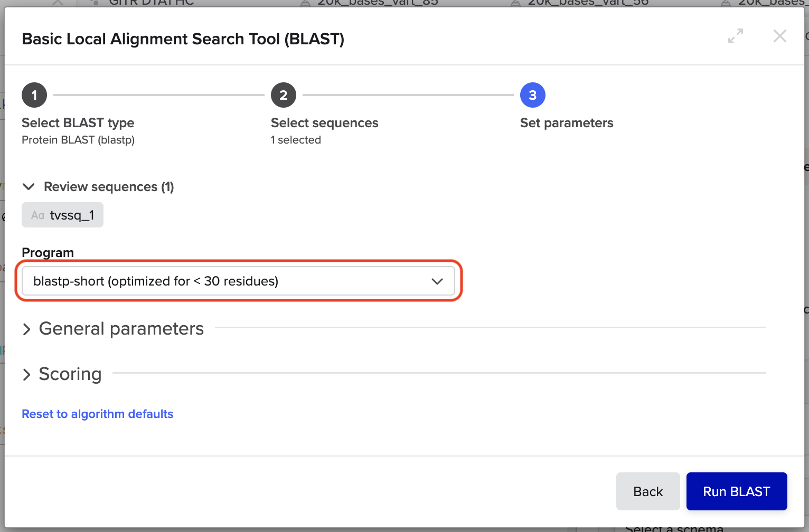Switch to the 20k_bases_vari_85 background tab

tap(377, 3)
